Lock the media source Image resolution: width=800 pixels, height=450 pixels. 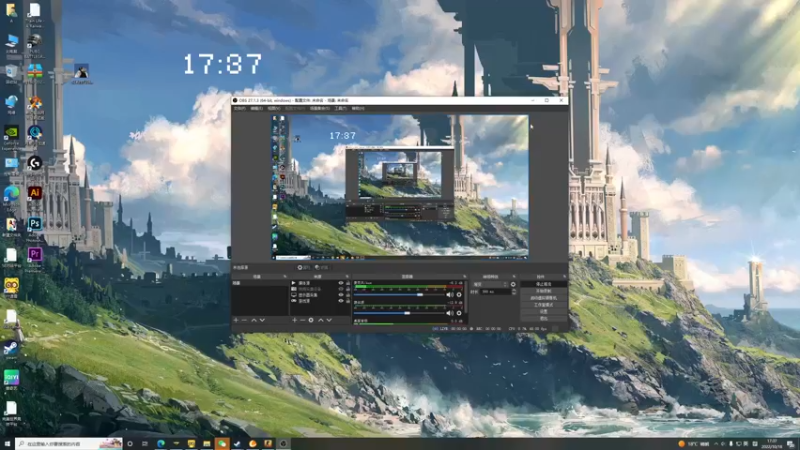click(x=348, y=283)
